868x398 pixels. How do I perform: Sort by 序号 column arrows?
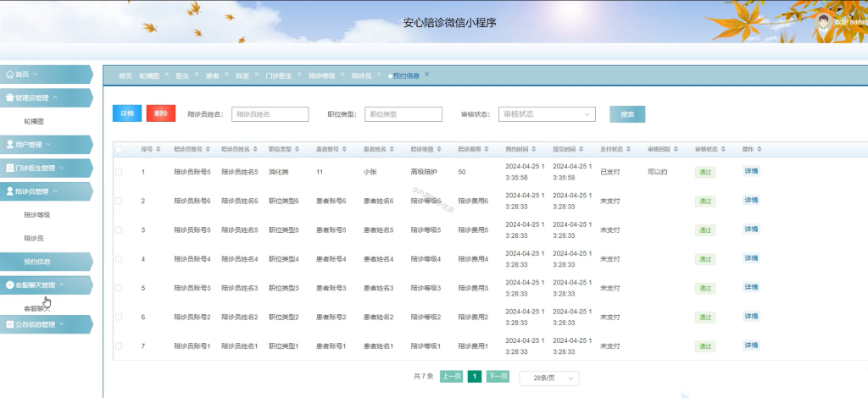[159, 149]
